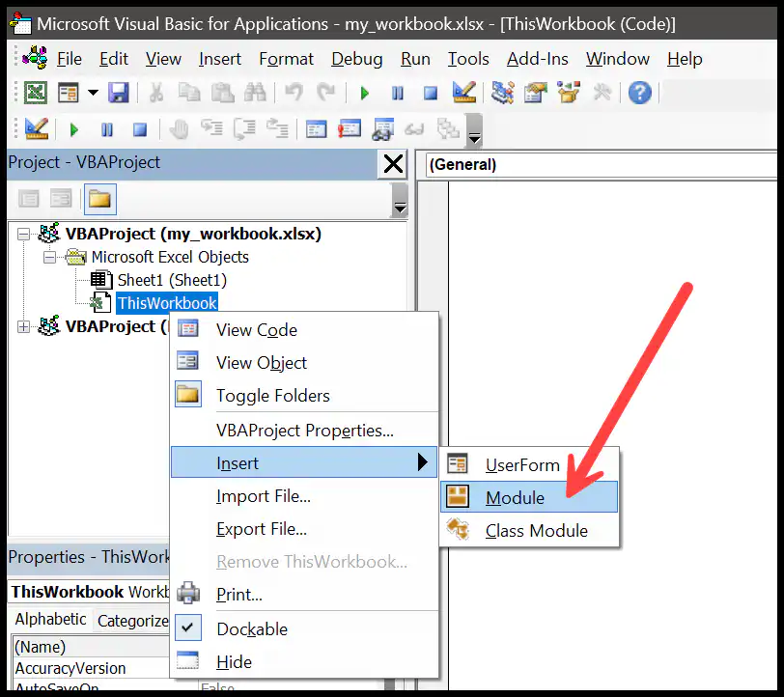Collapse the VBAProject (my_workbook.xlsx) tree node
Screen dimensions: 784x697
23,234
